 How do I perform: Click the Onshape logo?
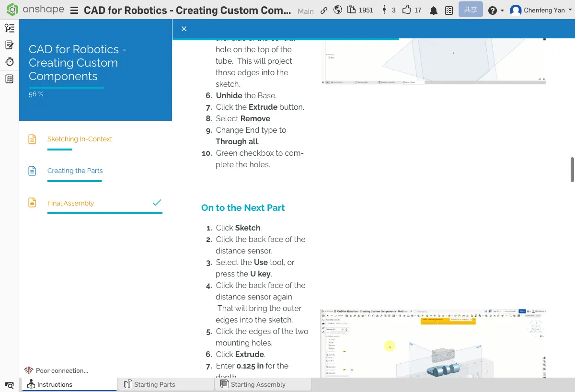(x=33, y=10)
